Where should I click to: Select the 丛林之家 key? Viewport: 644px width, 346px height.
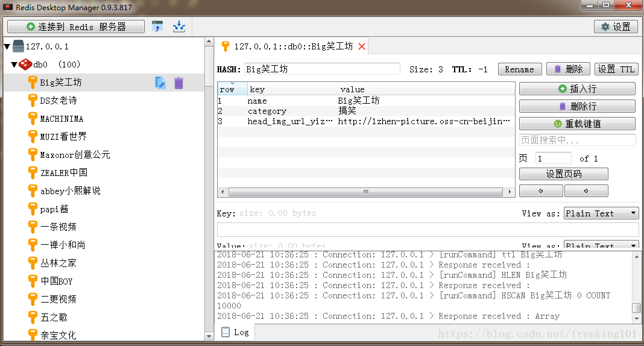pyautogui.click(x=58, y=263)
